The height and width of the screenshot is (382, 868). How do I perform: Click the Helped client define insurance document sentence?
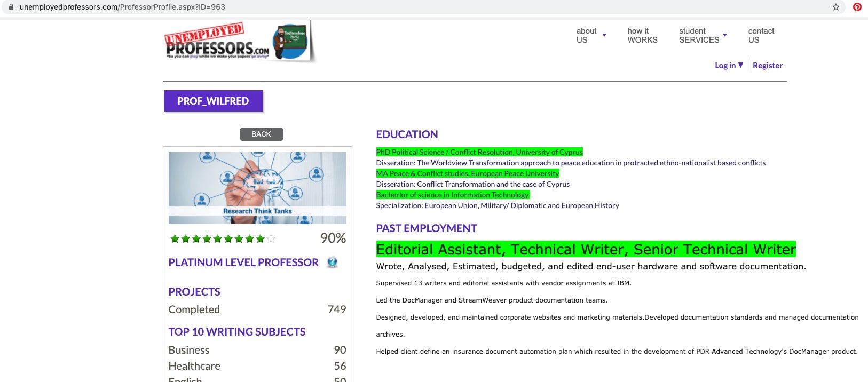[617, 352]
